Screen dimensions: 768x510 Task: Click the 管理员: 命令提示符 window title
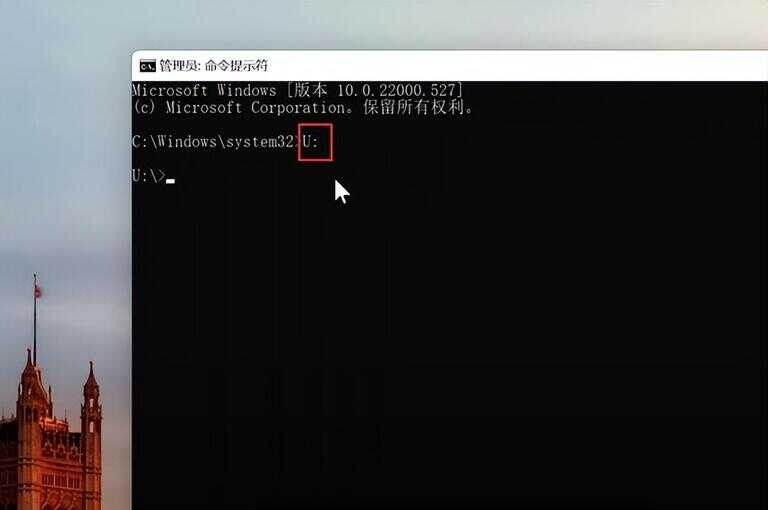click(x=214, y=65)
